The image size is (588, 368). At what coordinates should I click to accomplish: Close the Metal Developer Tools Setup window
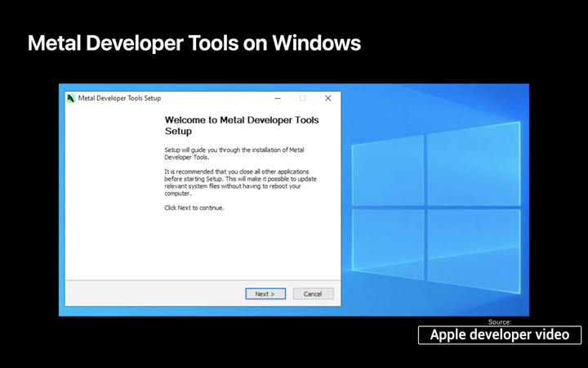[x=328, y=98]
